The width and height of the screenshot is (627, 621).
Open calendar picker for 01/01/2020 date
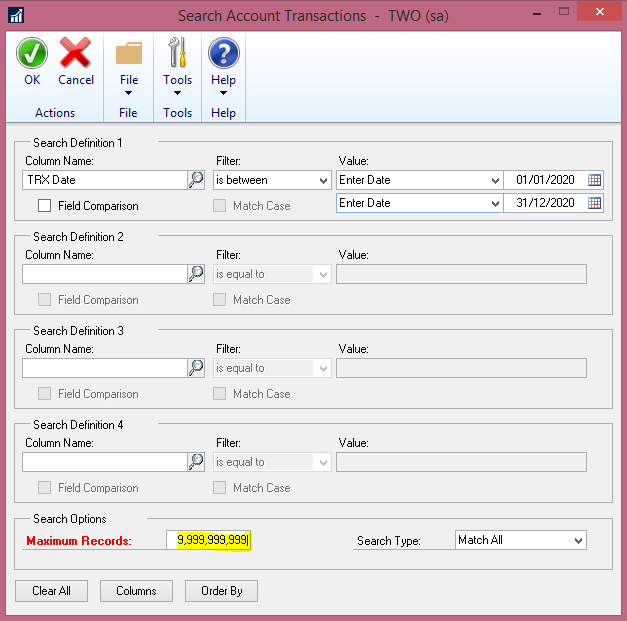[x=595, y=180]
